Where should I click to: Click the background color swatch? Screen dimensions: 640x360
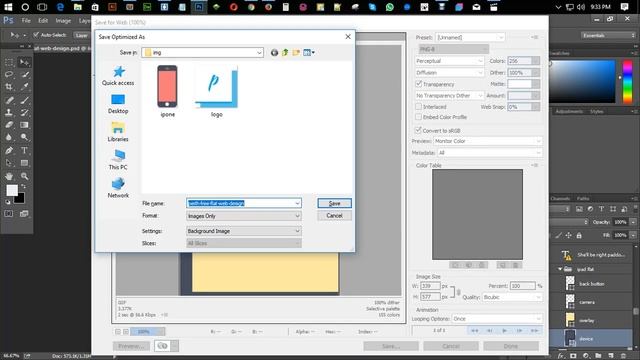tap(20, 199)
